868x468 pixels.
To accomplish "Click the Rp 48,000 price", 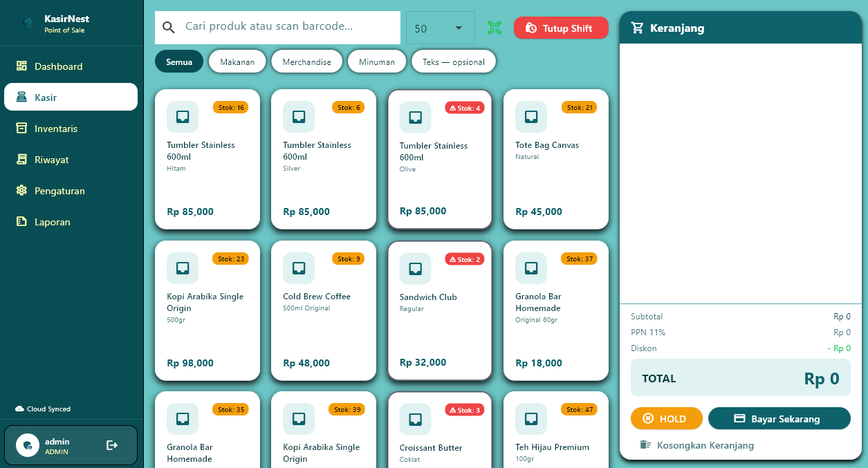I will pos(306,363).
